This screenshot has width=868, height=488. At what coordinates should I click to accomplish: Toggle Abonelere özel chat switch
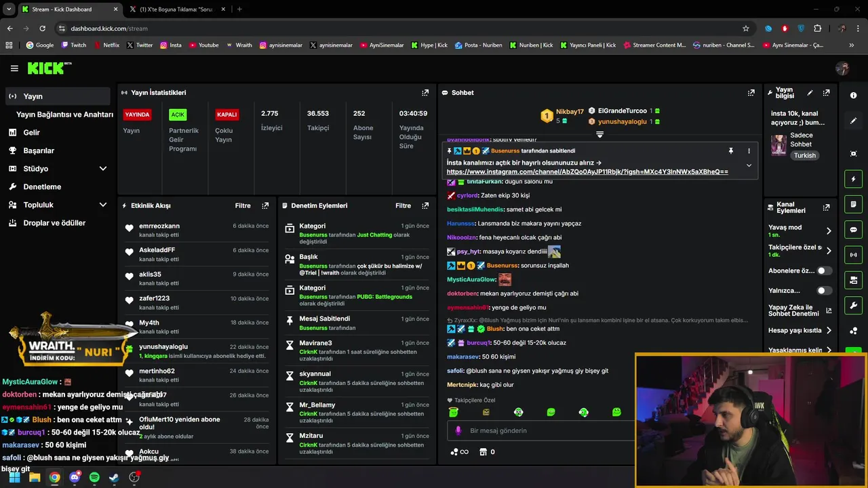824,270
